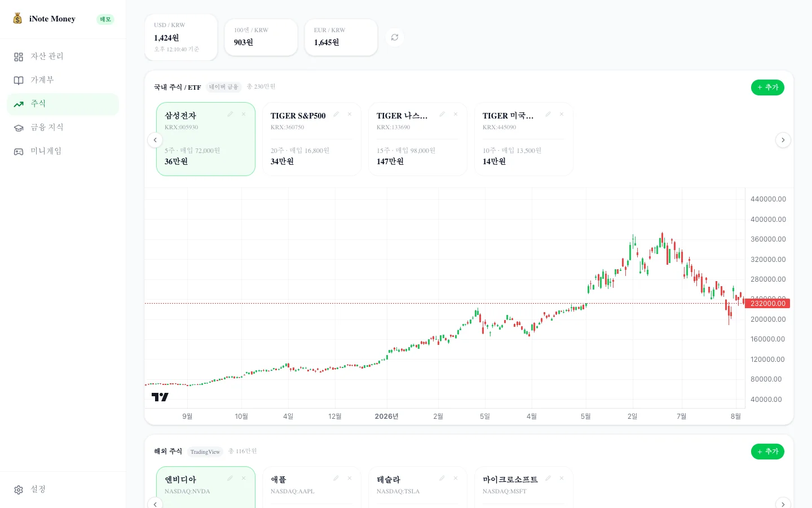The image size is (812, 508).
Task: Remove the 마이크로소프트 card
Action: [x=562, y=478]
